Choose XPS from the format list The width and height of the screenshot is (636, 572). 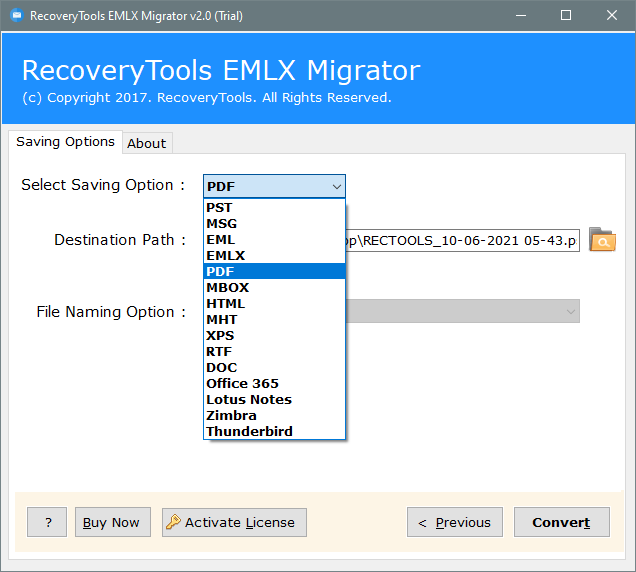(x=274, y=335)
